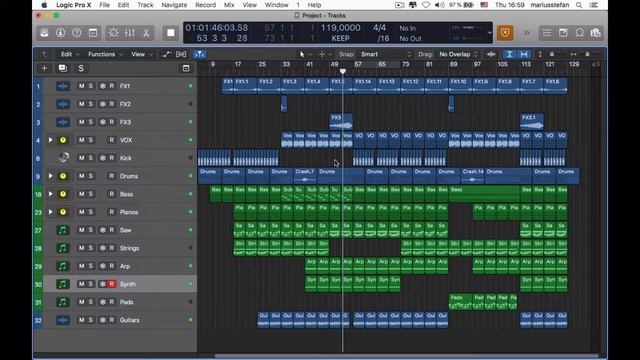Click the tempo value 119,0000
Image resolution: width=640 pixels, height=360 pixels.
(340, 28)
